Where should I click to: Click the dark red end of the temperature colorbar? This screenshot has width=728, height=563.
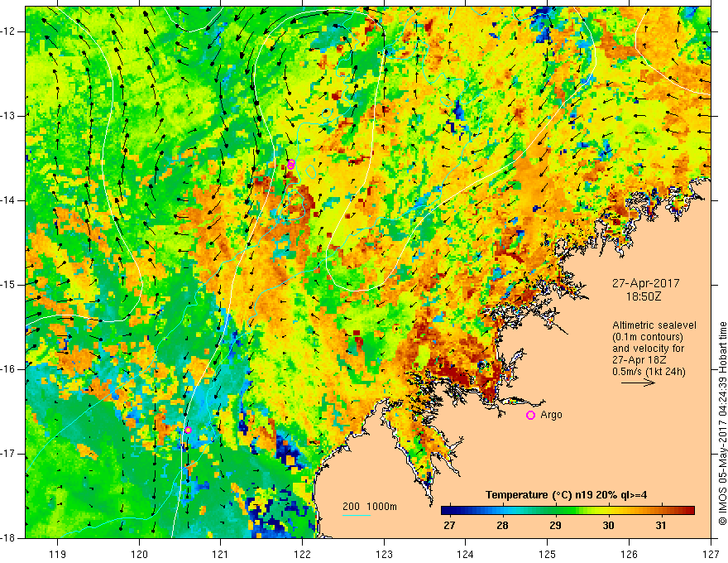689,511
